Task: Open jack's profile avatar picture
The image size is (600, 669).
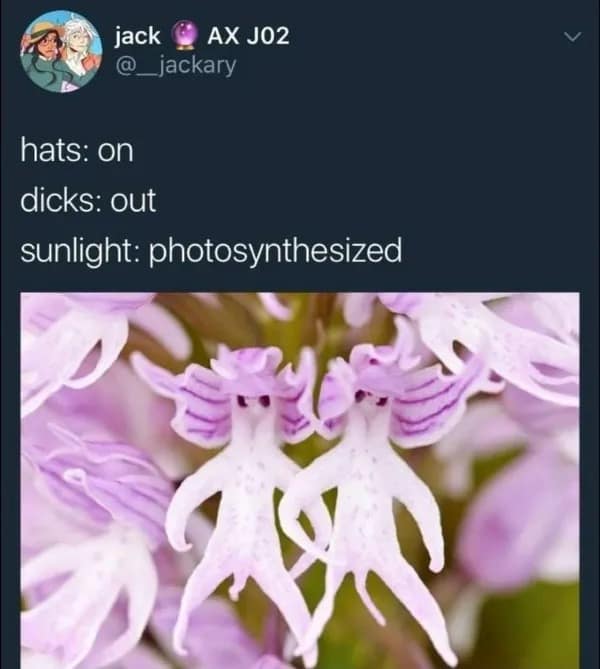Action: (x=61, y=51)
